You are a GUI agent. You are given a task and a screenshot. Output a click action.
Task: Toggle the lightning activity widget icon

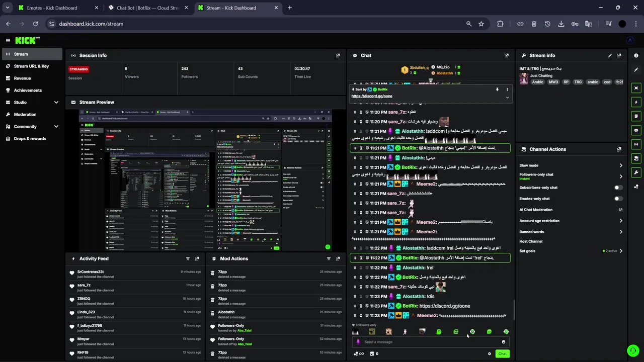click(x=636, y=102)
